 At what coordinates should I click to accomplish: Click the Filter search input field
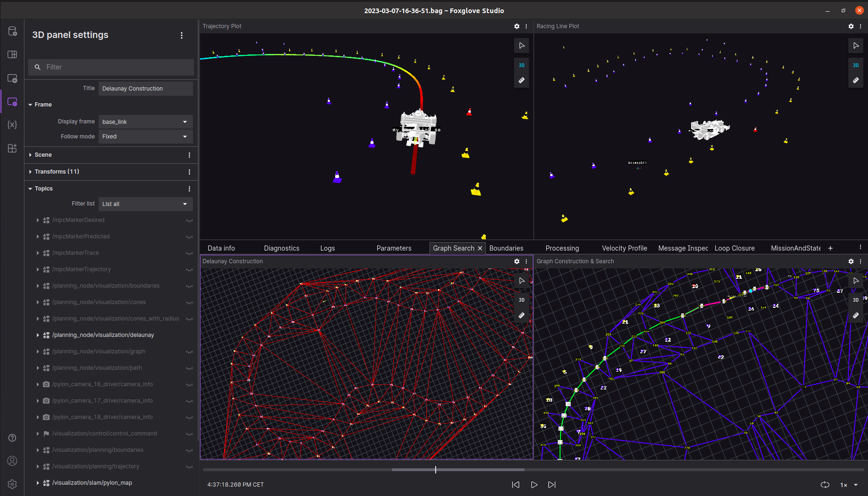[111, 67]
